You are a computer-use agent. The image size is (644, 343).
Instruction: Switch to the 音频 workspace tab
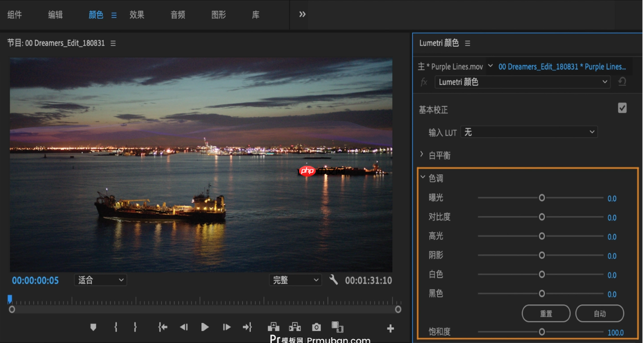click(x=178, y=15)
